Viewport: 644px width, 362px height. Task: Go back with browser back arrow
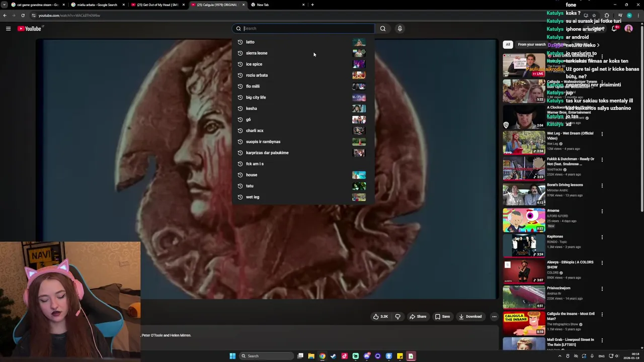(x=5, y=16)
